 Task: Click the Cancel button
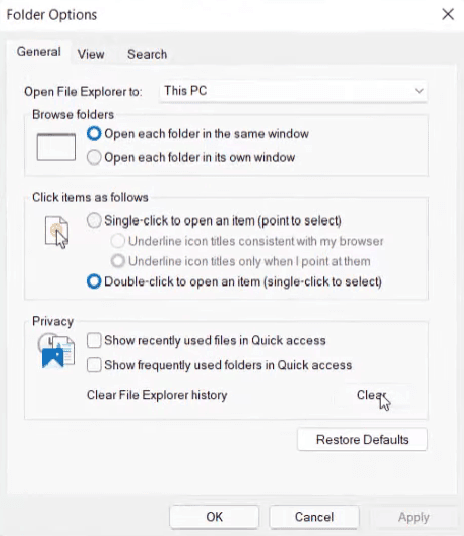pos(314,517)
